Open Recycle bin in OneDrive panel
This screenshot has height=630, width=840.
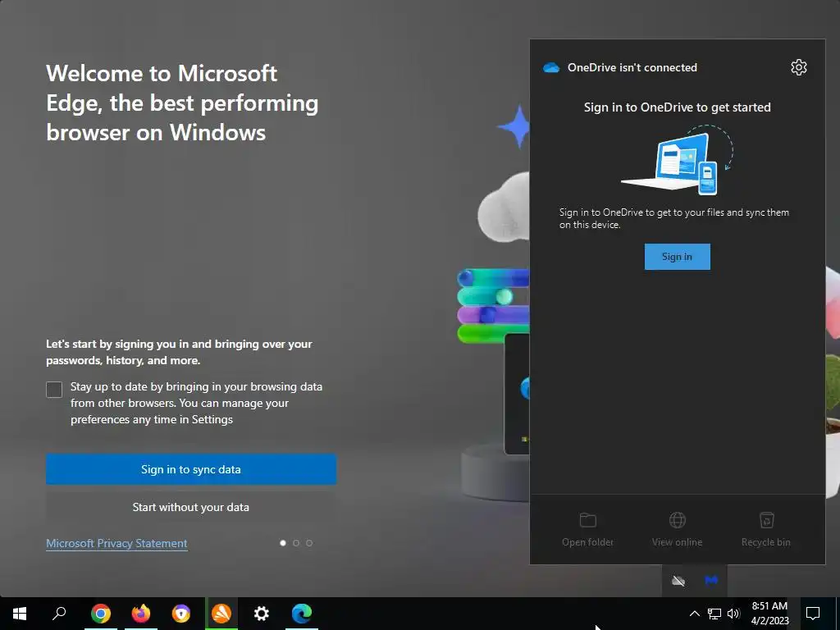click(x=766, y=530)
